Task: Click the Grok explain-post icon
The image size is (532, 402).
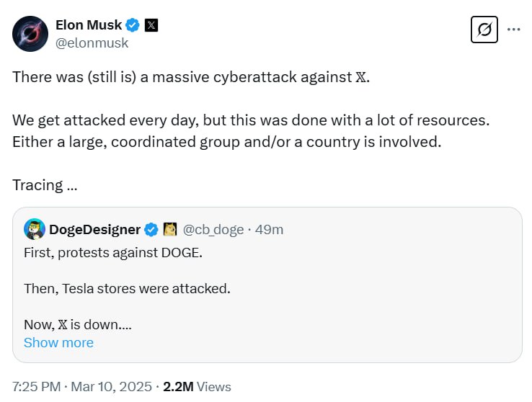Action: 484,30
